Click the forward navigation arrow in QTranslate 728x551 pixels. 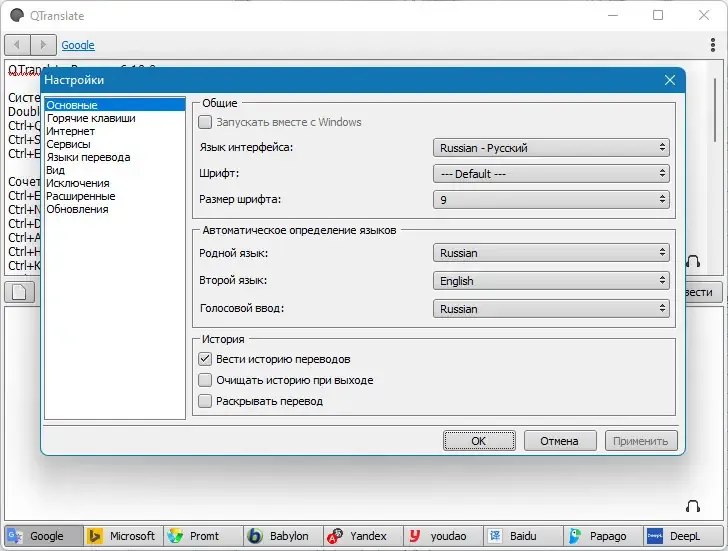point(43,45)
